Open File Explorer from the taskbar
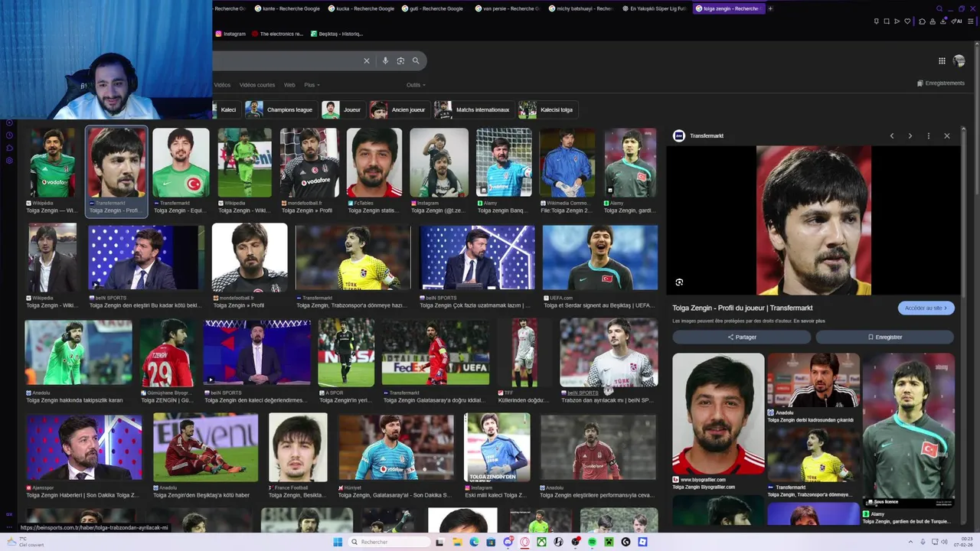The image size is (980, 551). [x=457, y=542]
